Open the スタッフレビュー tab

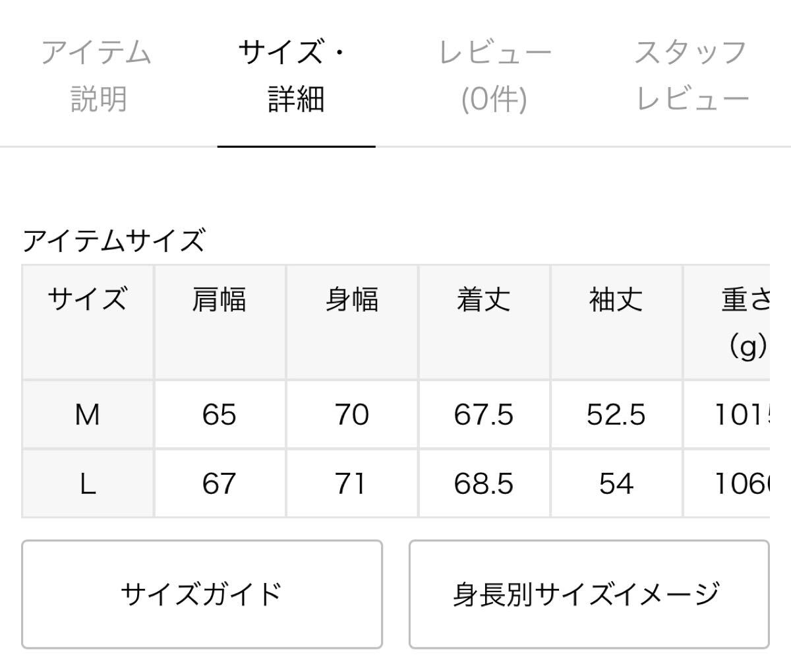tap(691, 76)
